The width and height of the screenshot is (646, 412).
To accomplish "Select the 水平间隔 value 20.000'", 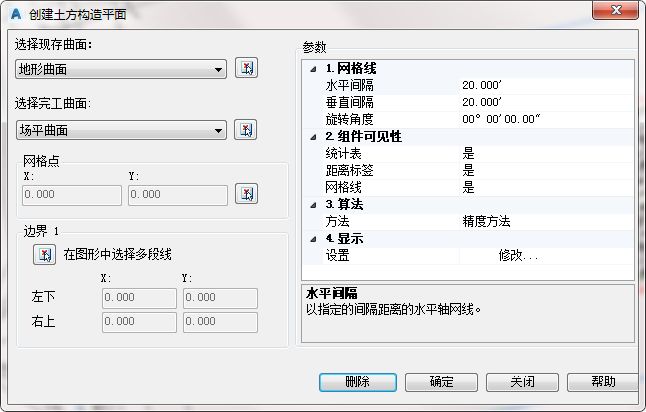I will pos(482,85).
